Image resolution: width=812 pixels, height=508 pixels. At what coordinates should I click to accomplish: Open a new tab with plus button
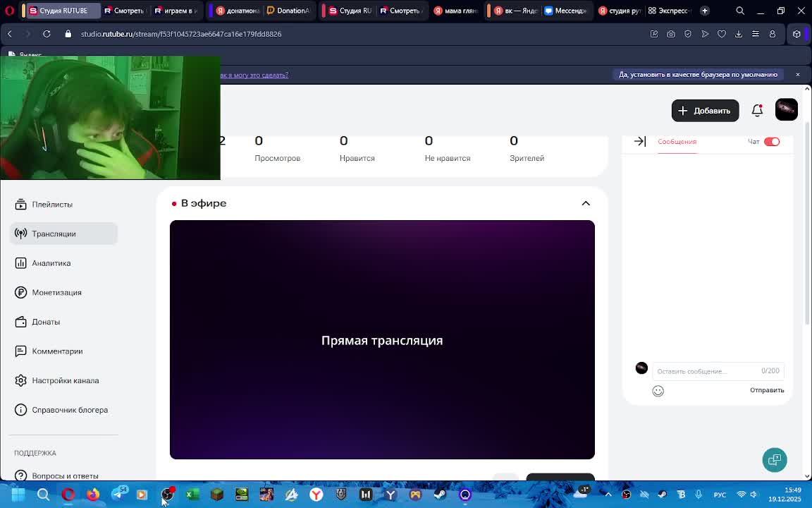pos(704,11)
